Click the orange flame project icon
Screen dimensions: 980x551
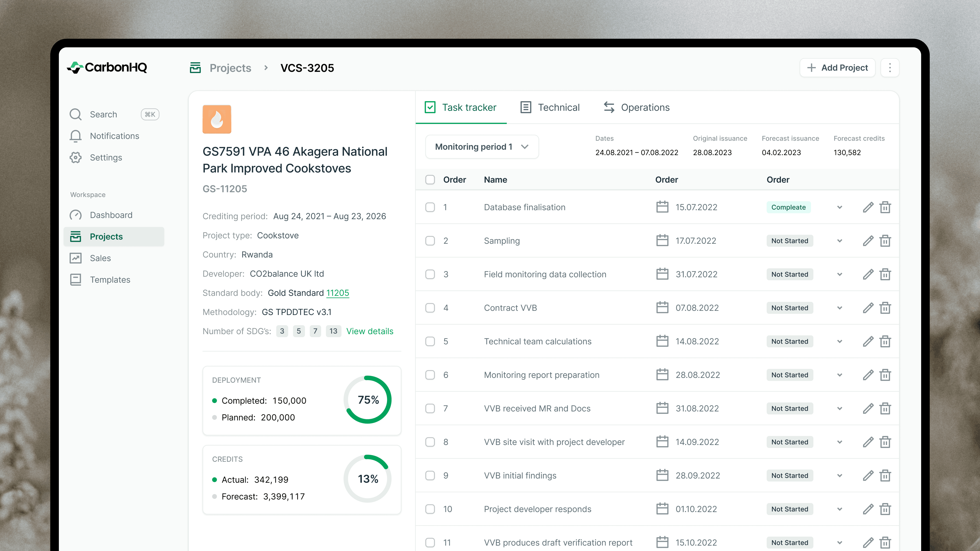pyautogui.click(x=217, y=119)
